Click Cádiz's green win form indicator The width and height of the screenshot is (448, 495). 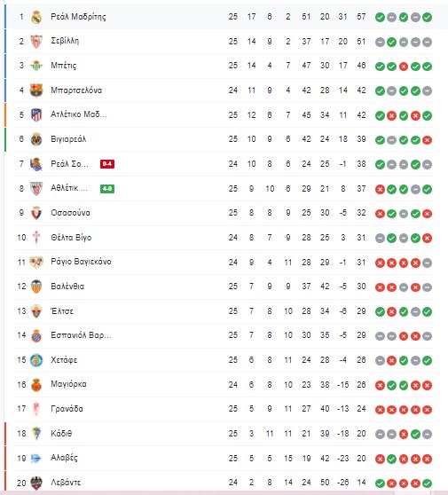click(x=415, y=435)
